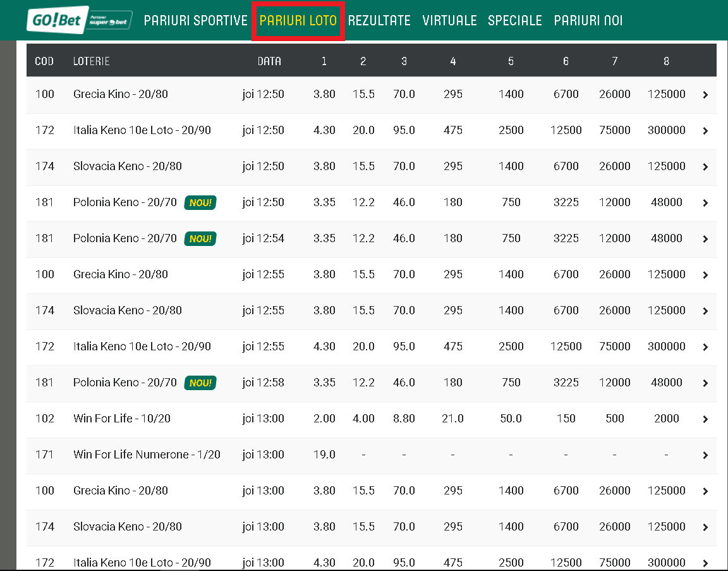Image resolution: width=728 pixels, height=571 pixels.
Task: Expand Polonia Keno joi 12:58 row arrow
Action: (705, 383)
